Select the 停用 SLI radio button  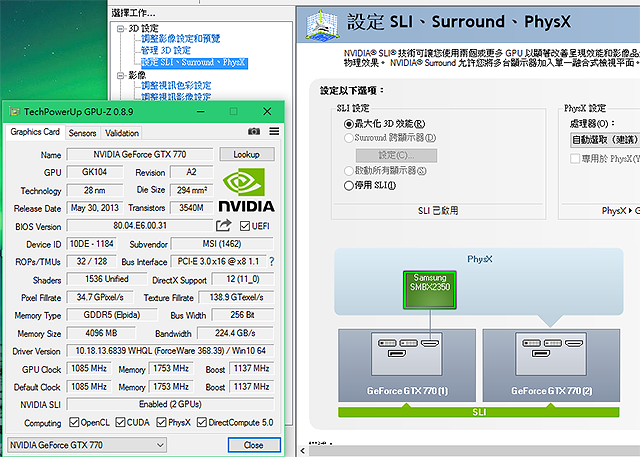349,186
